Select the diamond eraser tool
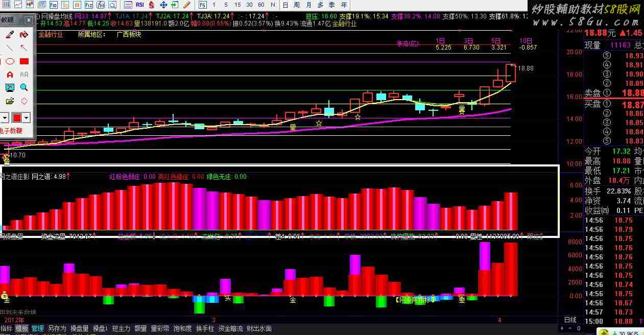The height and width of the screenshot is (335, 644). [24, 101]
